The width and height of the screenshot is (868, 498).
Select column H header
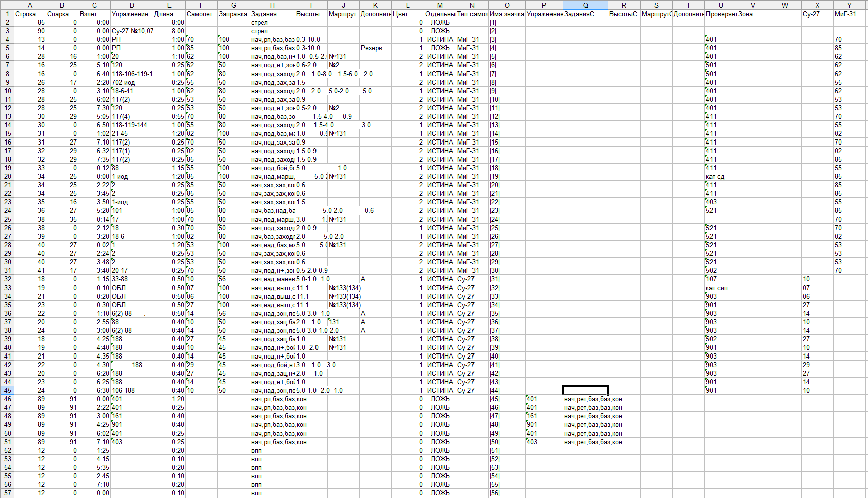click(272, 5)
